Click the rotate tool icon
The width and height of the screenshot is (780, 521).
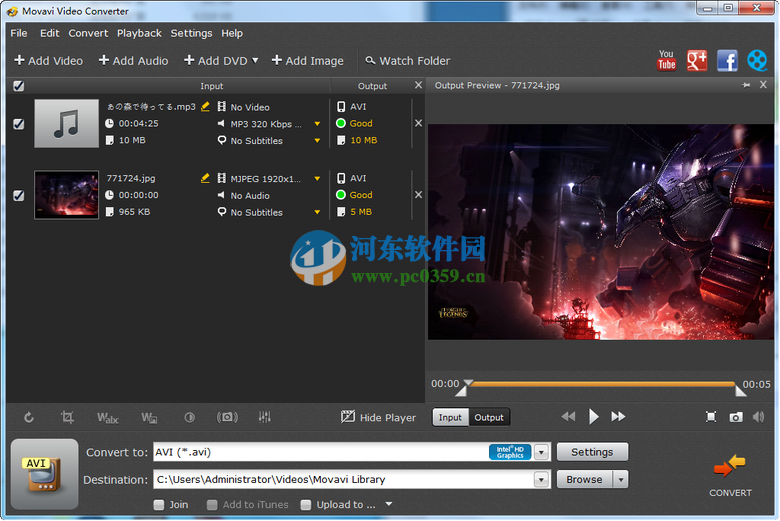[29, 417]
